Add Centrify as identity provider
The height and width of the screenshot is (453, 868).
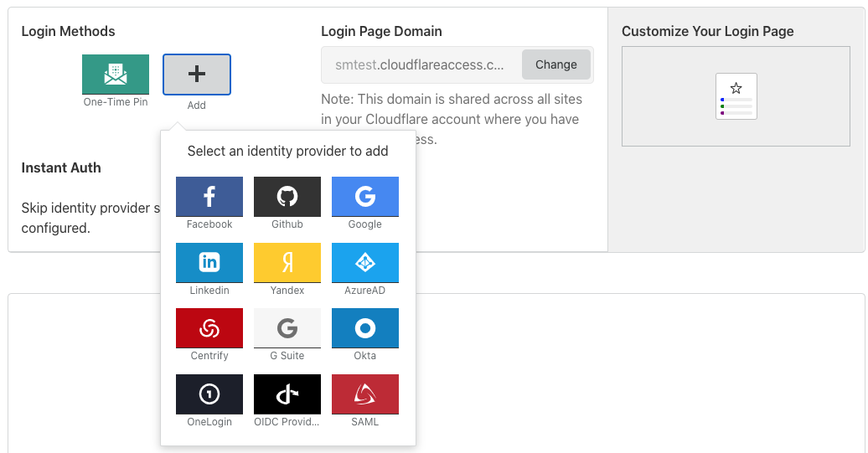click(209, 328)
